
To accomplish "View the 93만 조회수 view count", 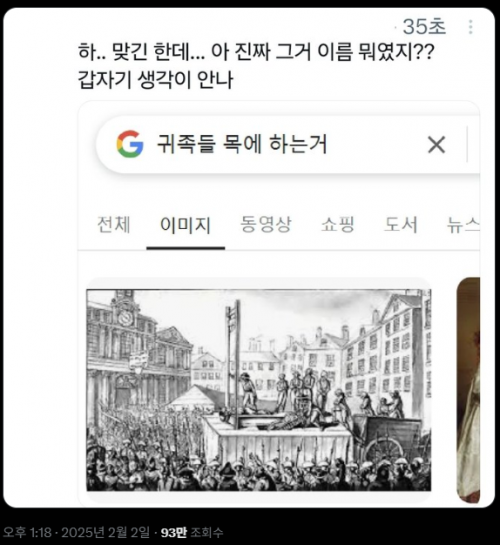I will click(x=192, y=532).
